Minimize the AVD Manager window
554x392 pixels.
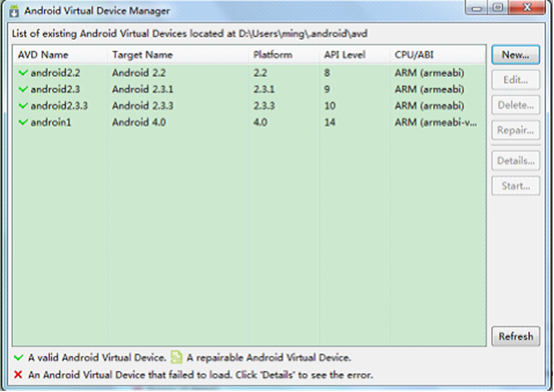(476, 8)
